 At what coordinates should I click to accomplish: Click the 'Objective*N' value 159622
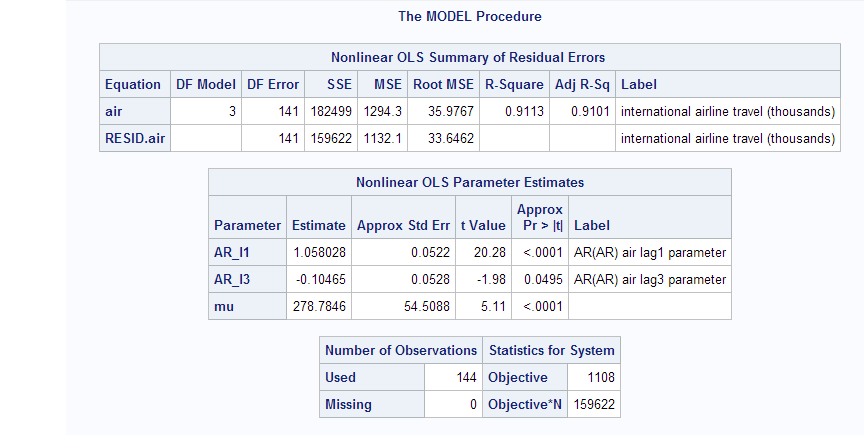tap(593, 404)
